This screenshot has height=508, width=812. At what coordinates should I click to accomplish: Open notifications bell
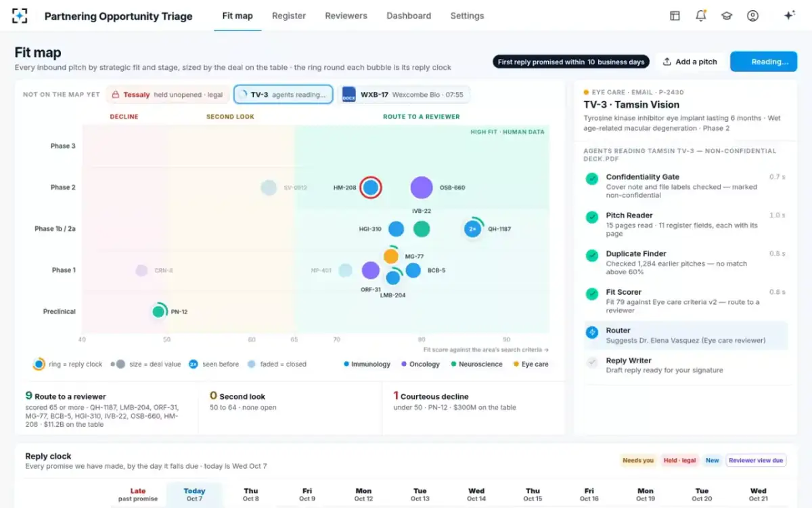pyautogui.click(x=701, y=16)
